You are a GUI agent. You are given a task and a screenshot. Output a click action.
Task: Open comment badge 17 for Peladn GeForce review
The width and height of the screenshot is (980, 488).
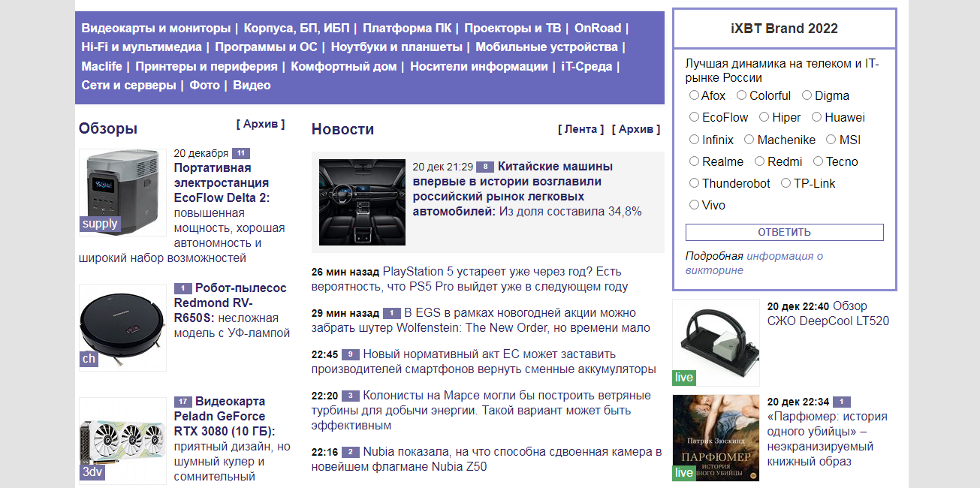click(x=182, y=402)
